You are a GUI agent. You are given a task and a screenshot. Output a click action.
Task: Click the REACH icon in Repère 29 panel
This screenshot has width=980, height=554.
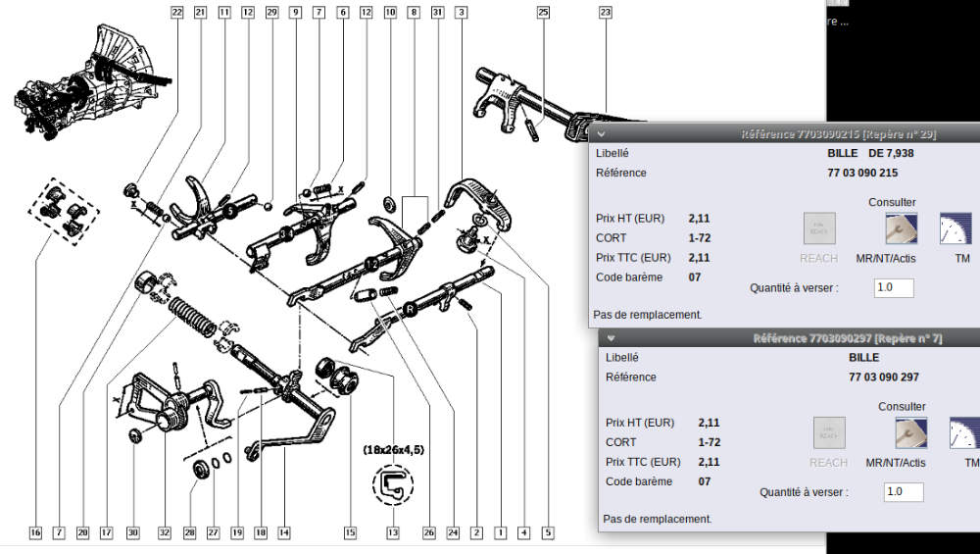pos(819,229)
